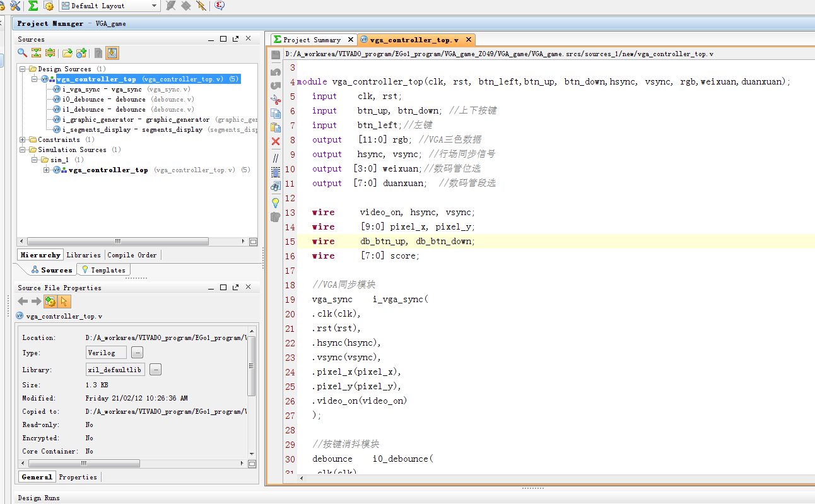
Task: Click the search icon in Sources panel
Action: tap(22, 53)
